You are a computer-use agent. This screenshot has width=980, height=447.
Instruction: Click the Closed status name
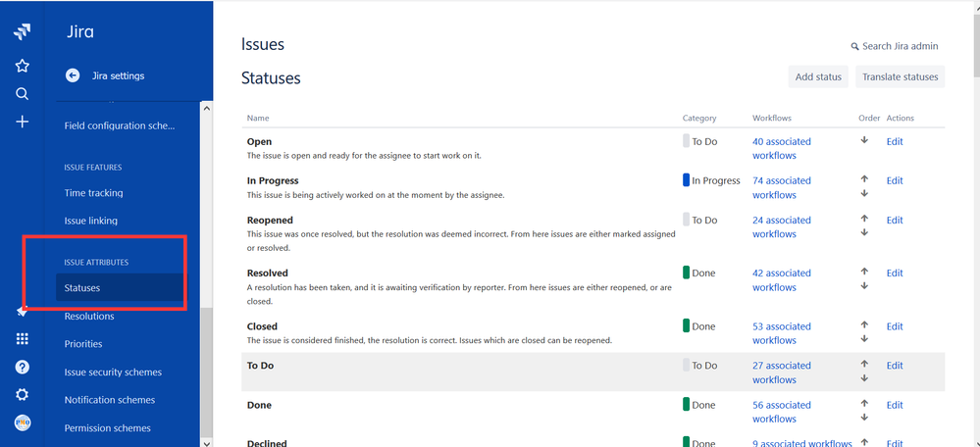coord(262,325)
